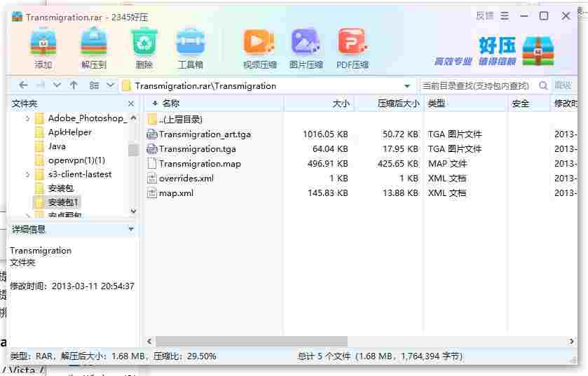Click the search magnifier icon
Image resolution: width=588 pixels, height=376 pixels.
coord(543,85)
